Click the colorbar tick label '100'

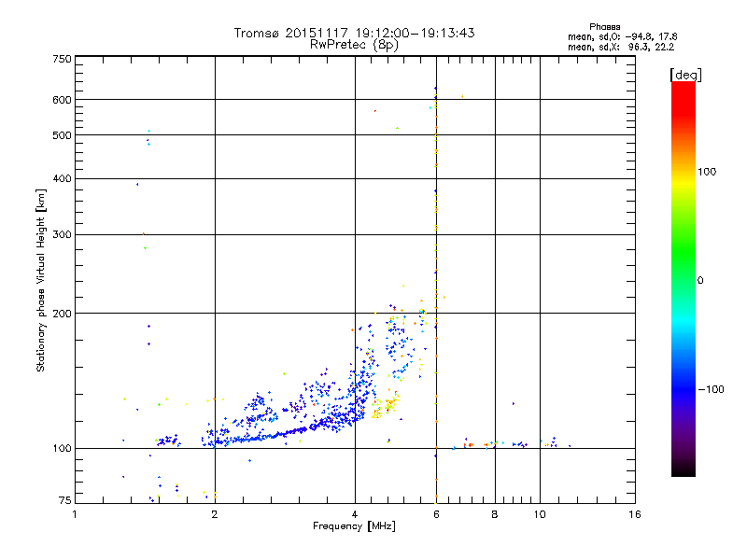[707, 172]
